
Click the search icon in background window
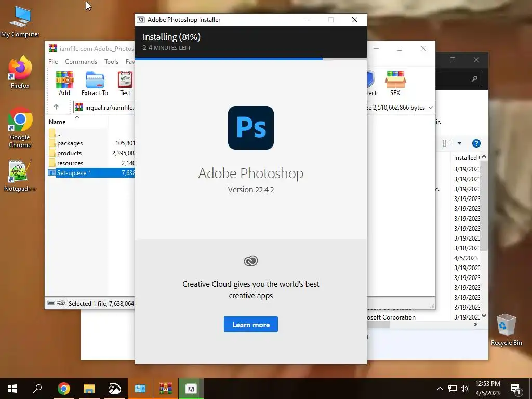474,79
